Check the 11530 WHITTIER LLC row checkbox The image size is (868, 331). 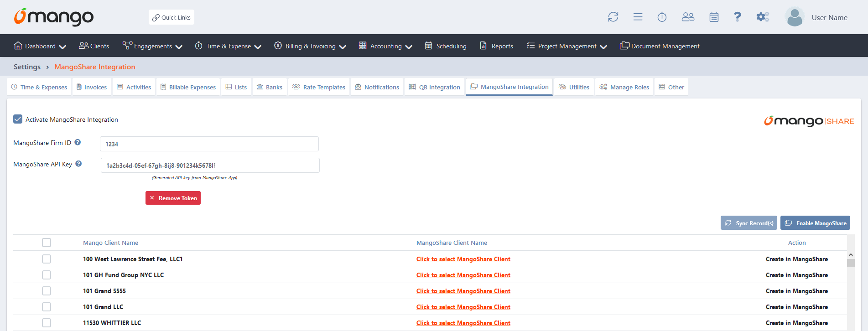47,323
